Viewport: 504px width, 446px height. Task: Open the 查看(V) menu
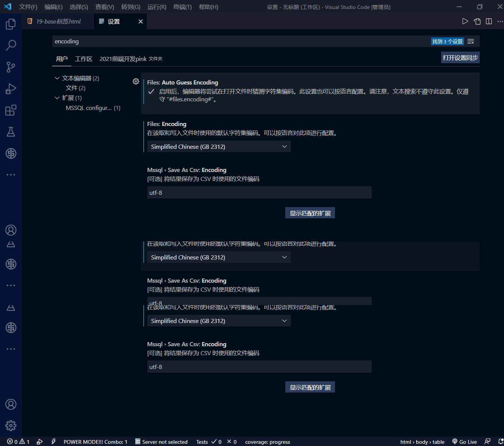[x=105, y=7]
